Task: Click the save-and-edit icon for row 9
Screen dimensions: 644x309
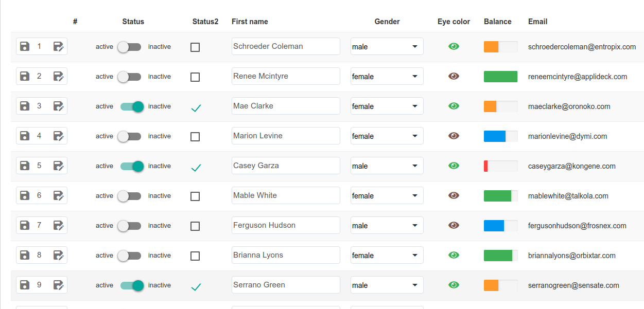Action: [x=59, y=285]
